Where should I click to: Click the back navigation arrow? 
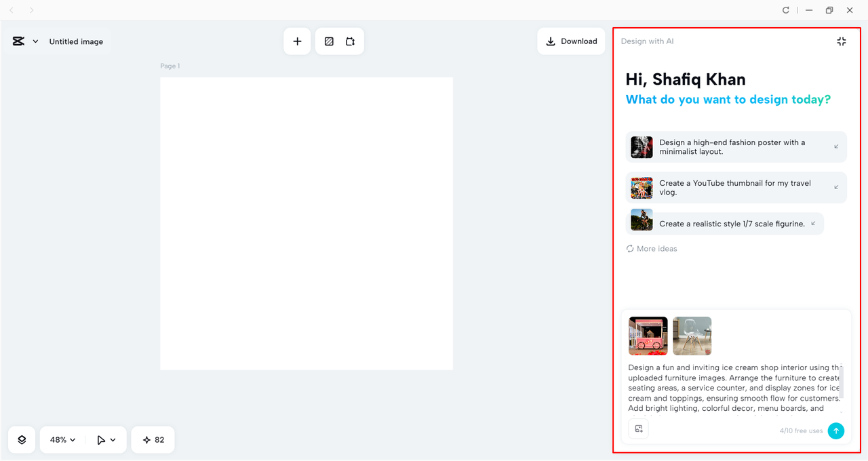[12, 10]
